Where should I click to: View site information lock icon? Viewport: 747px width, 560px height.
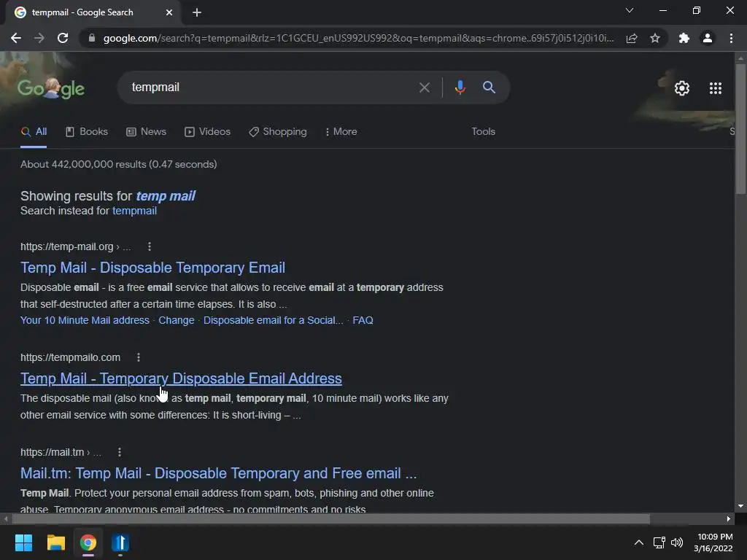coord(92,38)
